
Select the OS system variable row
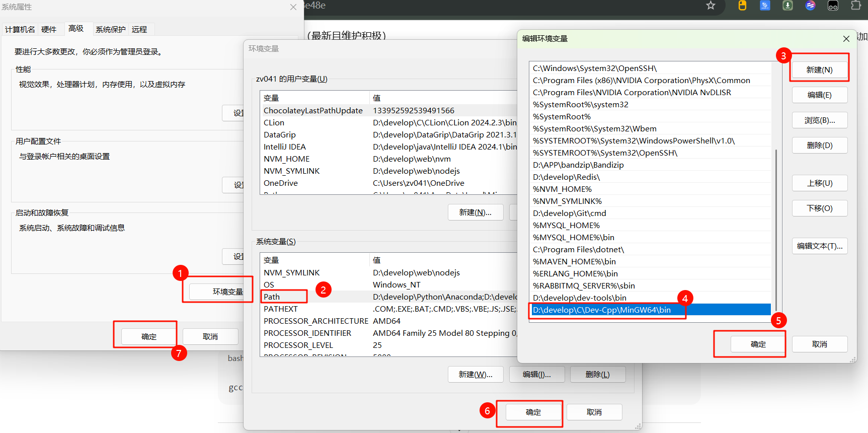tap(389, 285)
